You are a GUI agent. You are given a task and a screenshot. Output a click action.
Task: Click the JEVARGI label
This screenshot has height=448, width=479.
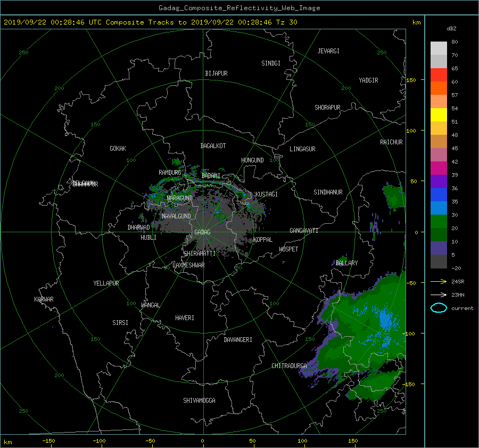(328, 51)
